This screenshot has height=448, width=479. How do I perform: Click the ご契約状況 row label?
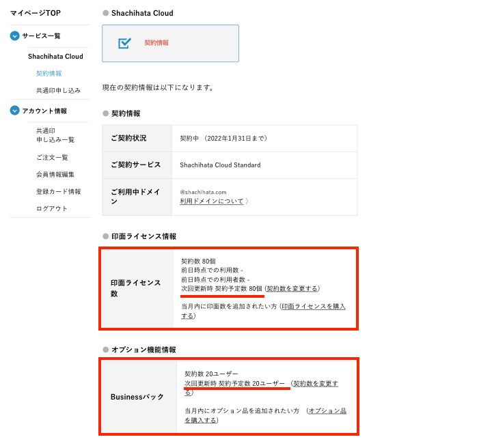(128, 138)
